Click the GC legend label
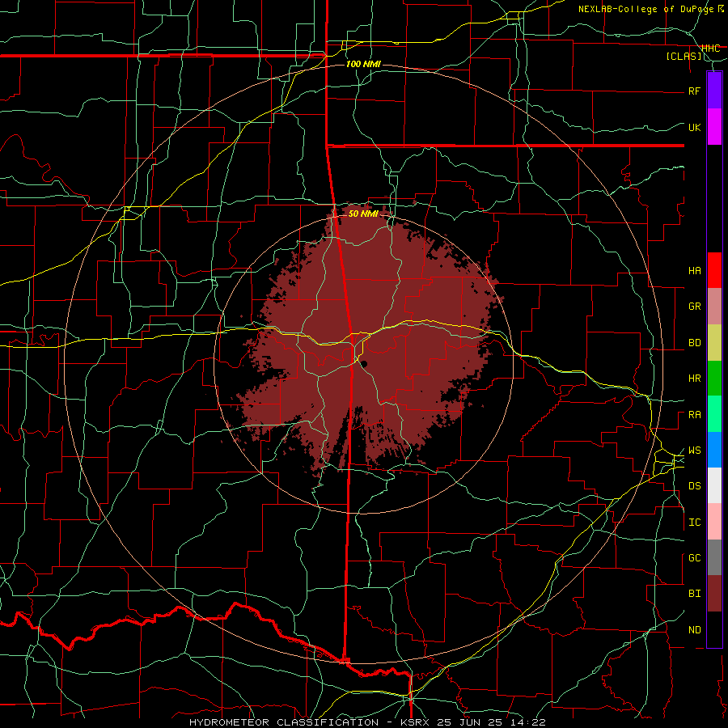 [694, 558]
